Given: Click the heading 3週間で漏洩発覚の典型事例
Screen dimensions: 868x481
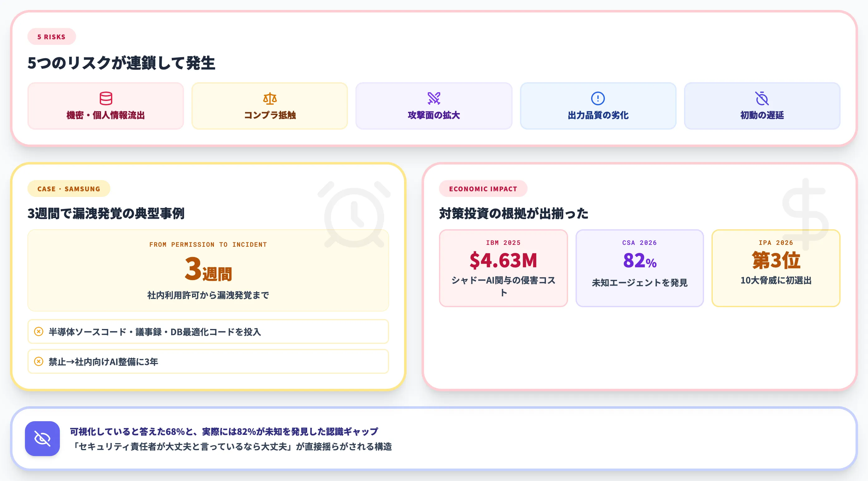Looking at the screenshot, I should [x=106, y=213].
